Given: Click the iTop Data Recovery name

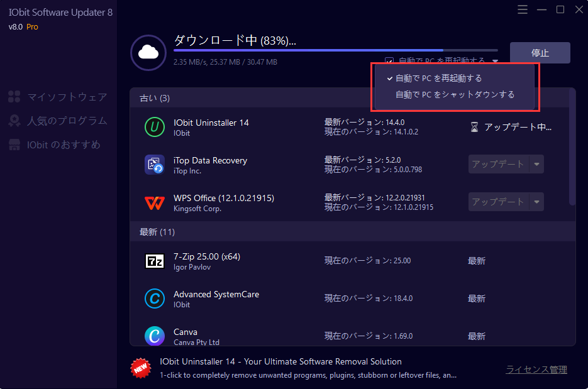Looking at the screenshot, I should (211, 160).
